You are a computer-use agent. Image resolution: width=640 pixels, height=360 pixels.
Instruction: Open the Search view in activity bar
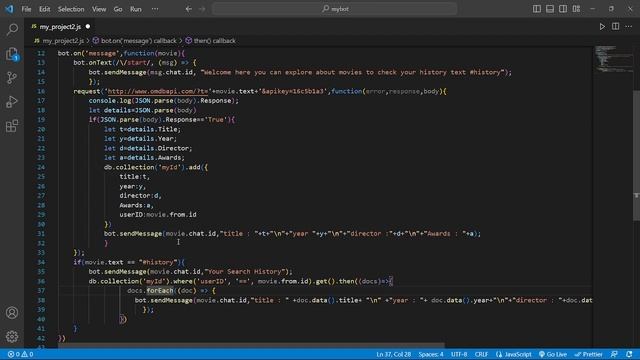(12, 29)
